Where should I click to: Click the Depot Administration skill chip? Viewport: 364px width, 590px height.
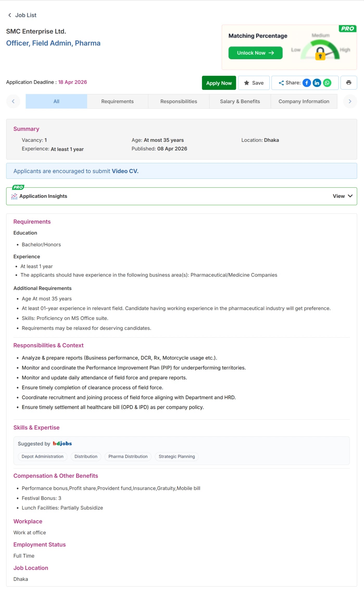click(x=42, y=457)
